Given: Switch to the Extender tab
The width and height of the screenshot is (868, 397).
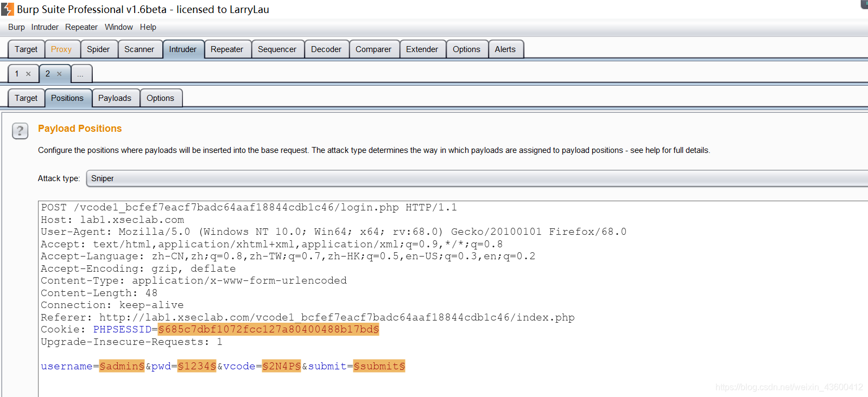Looking at the screenshot, I should tap(422, 49).
